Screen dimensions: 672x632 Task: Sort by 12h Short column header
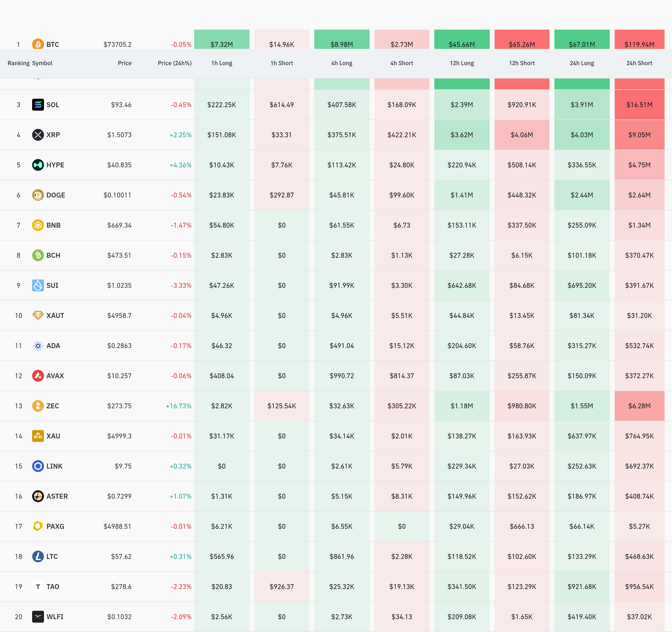point(522,63)
